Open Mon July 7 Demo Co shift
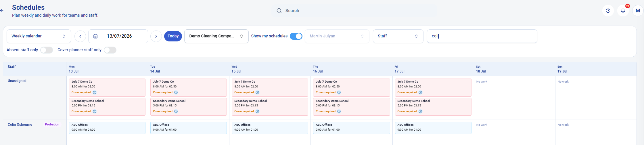Viewport: 644px width, 145px height. point(107,87)
